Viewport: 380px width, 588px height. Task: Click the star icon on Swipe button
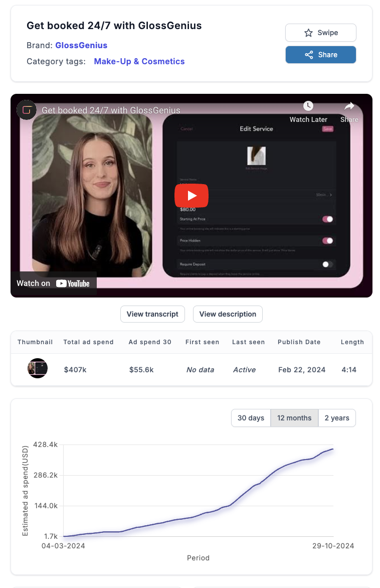coord(308,33)
